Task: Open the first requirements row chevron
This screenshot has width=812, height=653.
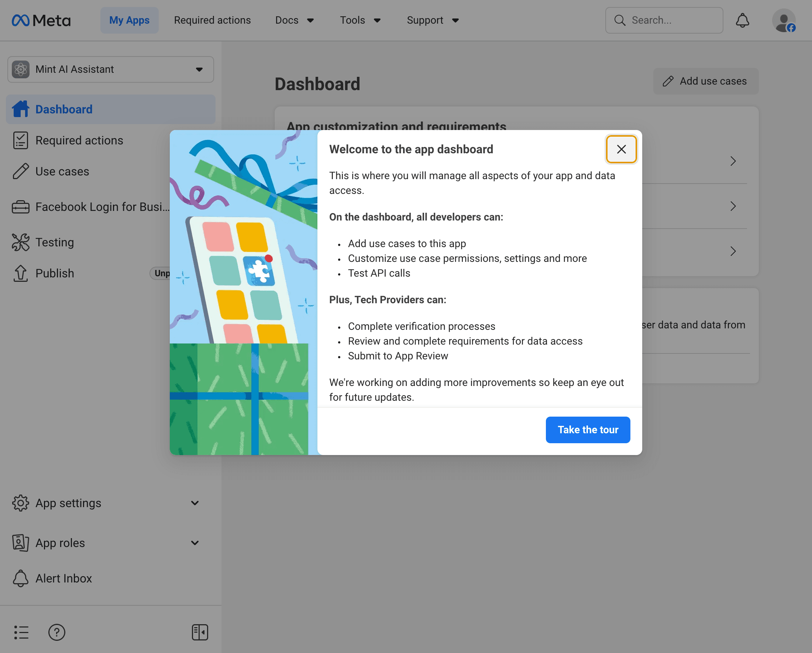Action: pyautogui.click(x=733, y=161)
